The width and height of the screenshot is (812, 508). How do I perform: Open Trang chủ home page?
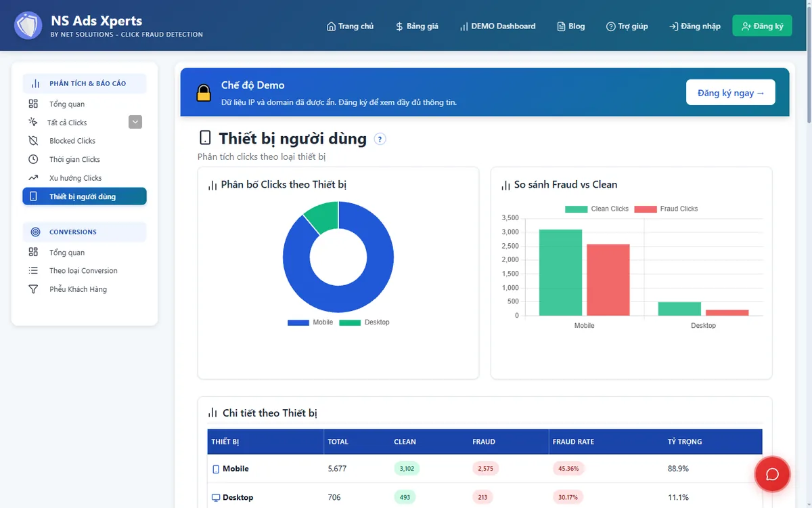point(350,26)
